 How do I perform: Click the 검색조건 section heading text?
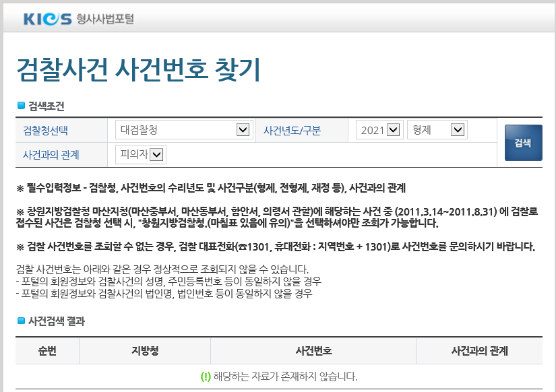coord(47,105)
